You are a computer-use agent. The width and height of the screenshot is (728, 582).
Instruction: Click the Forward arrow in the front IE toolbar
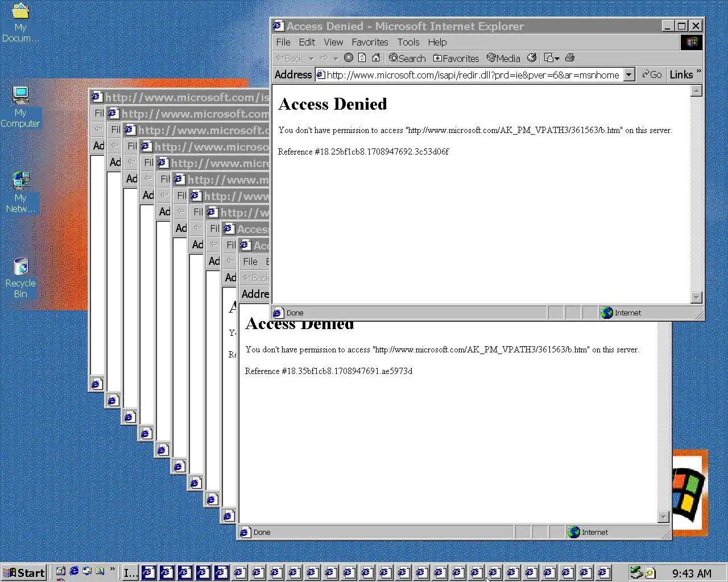(x=324, y=58)
